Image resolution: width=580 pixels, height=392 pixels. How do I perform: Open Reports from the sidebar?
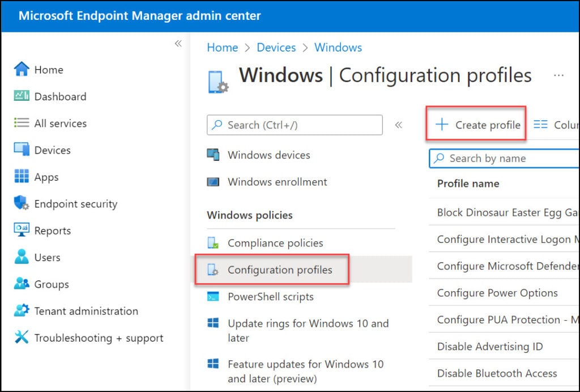(53, 231)
